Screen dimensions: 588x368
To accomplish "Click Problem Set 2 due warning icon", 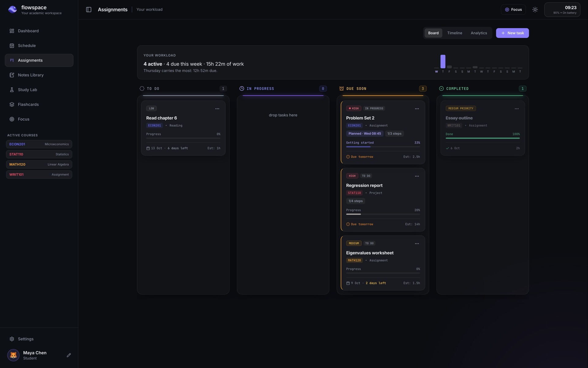I will point(348,157).
